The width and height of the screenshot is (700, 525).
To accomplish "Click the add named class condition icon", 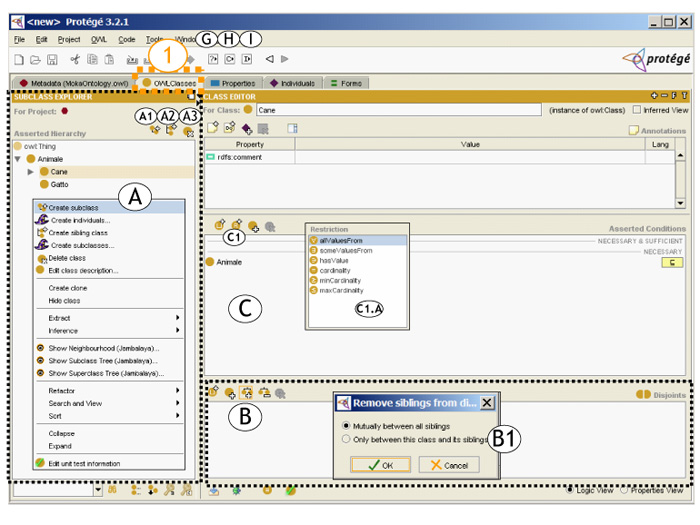I will (x=253, y=227).
